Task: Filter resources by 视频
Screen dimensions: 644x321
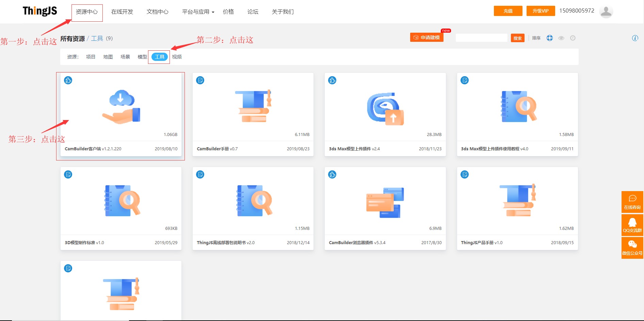Action: click(x=177, y=57)
